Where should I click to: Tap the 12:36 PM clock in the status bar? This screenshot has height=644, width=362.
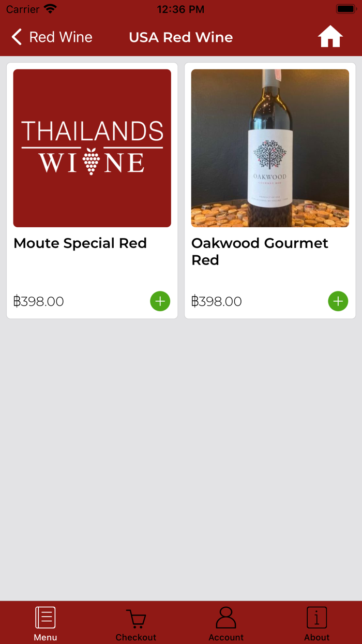pos(180,8)
